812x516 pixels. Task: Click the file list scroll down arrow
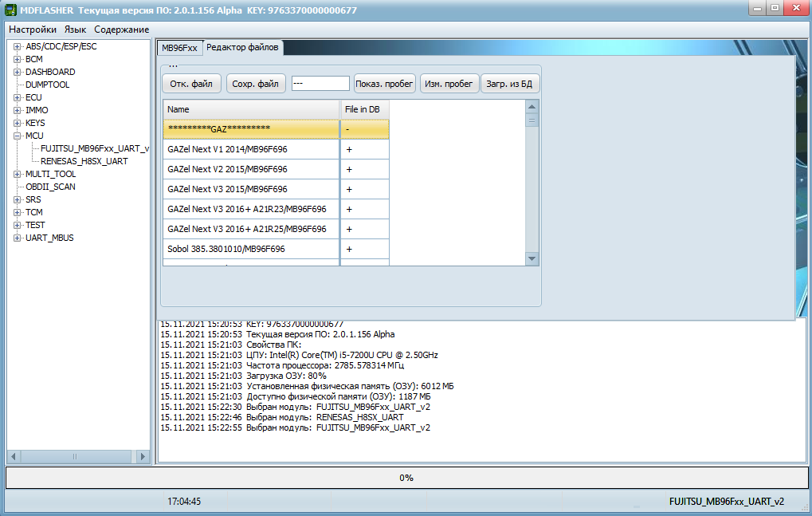pyautogui.click(x=532, y=258)
